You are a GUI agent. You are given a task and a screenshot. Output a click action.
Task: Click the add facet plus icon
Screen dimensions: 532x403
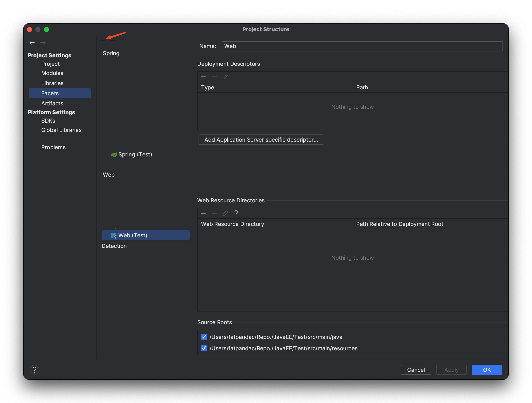102,41
